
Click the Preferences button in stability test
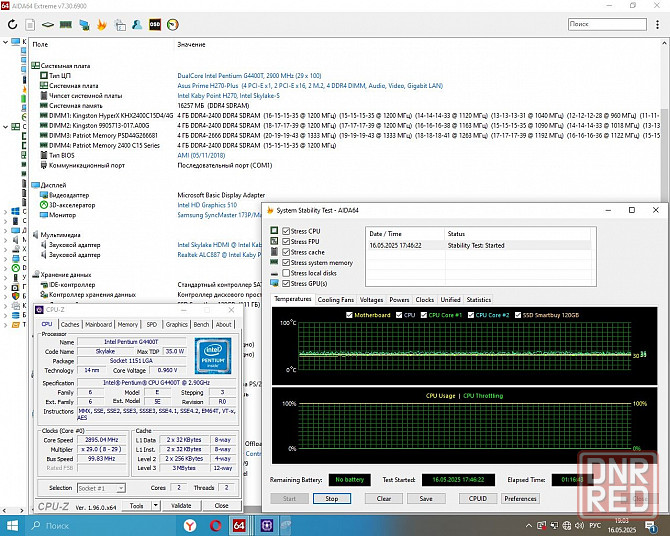[520, 498]
